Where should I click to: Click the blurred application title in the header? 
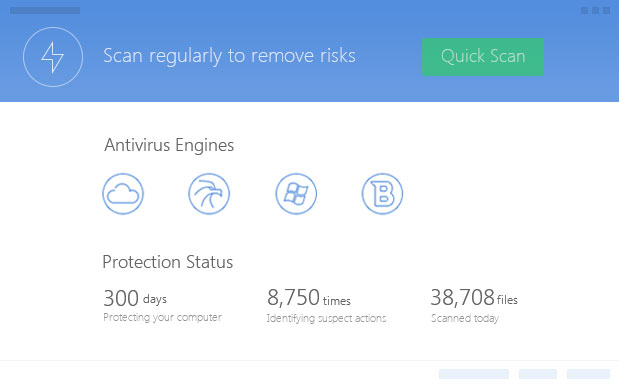pyautogui.click(x=45, y=10)
